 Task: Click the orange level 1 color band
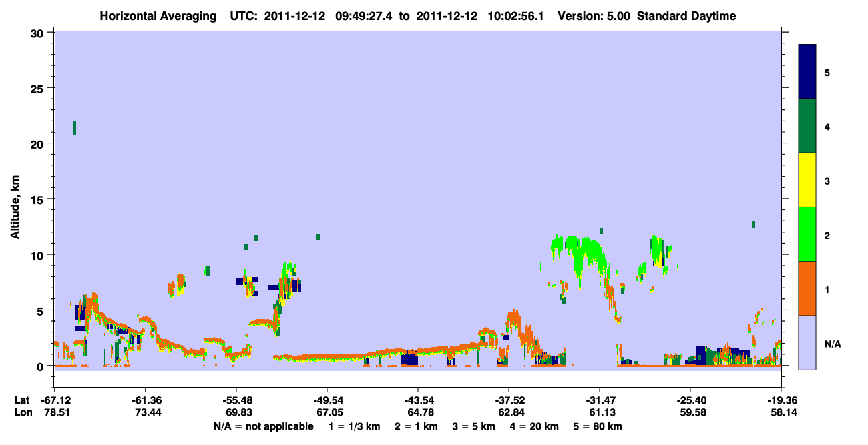click(x=807, y=288)
